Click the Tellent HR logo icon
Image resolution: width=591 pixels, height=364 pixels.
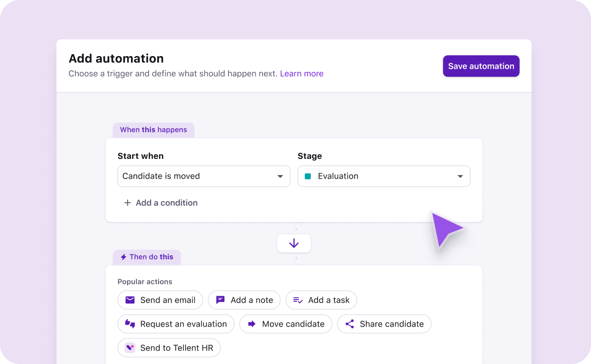pos(130,348)
